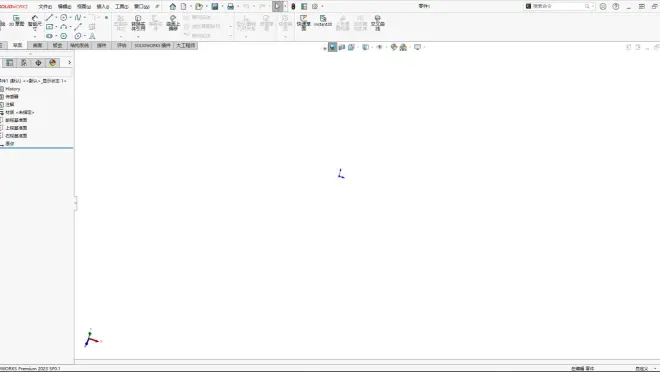Save the part with the floppy-disk icon
This screenshot has height=372, width=660.
coord(215,6)
